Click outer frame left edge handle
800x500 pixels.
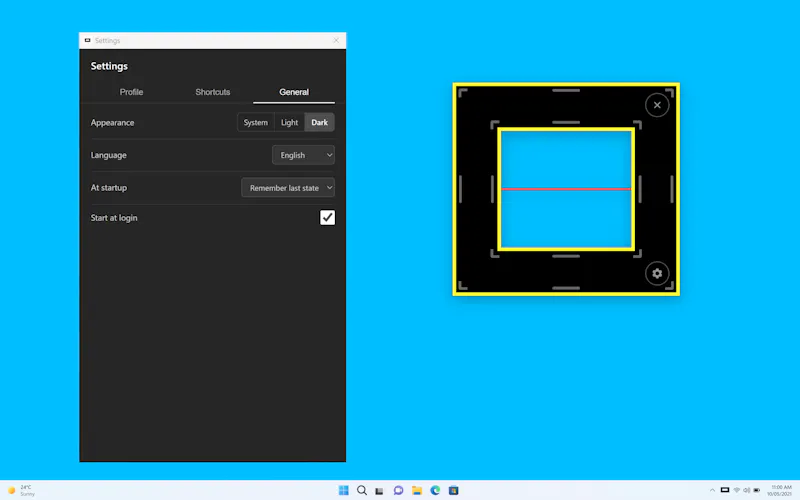point(460,189)
